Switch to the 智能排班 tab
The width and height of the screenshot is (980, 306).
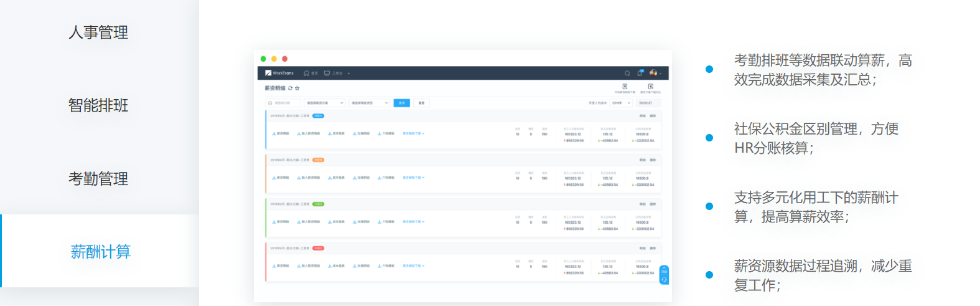(98, 105)
